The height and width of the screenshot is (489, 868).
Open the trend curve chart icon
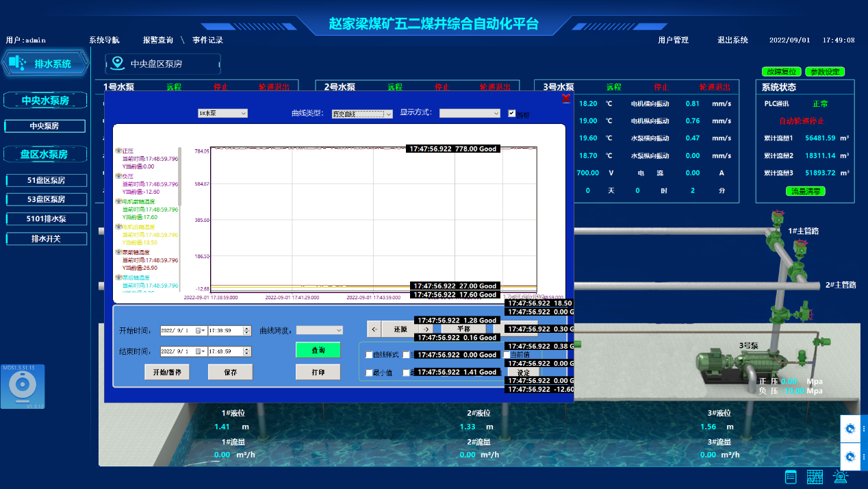point(815,477)
